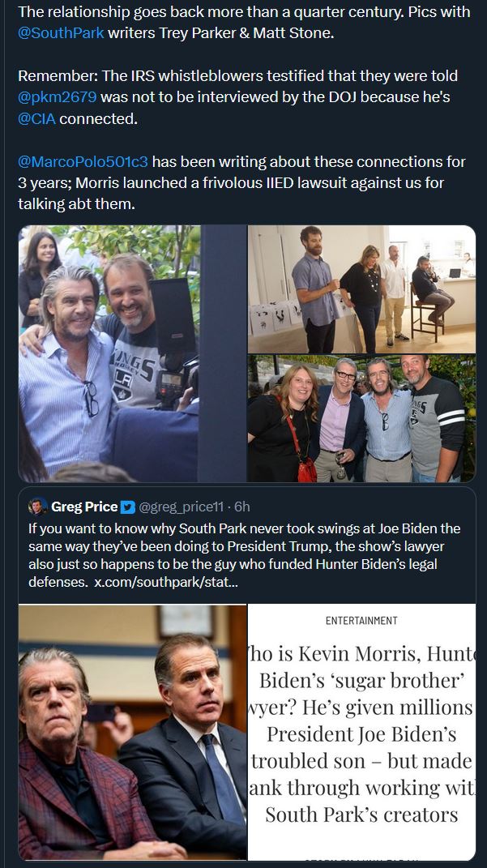Open the @SouthPark mention link
The width and height of the screenshot is (487, 868).
(61, 32)
